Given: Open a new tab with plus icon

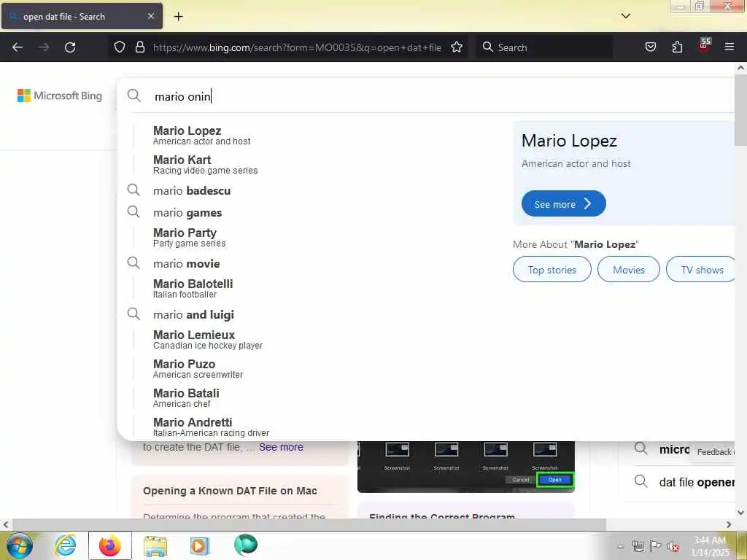Looking at the screenshot, I should pos(178,17).
